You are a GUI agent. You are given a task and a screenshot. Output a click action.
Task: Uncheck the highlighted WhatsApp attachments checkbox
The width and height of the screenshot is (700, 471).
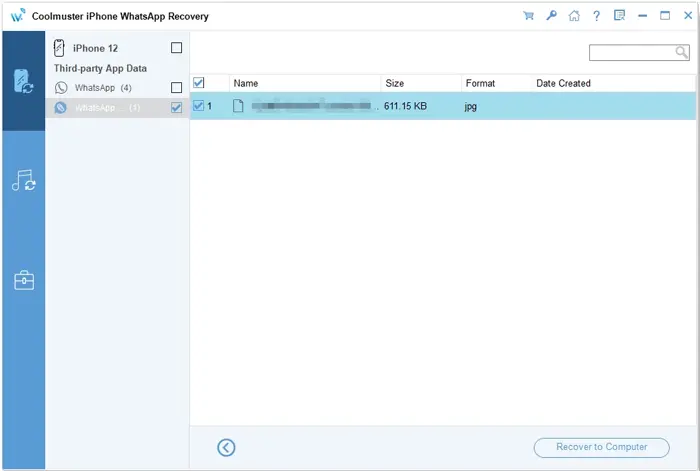[x=177, y=108]
